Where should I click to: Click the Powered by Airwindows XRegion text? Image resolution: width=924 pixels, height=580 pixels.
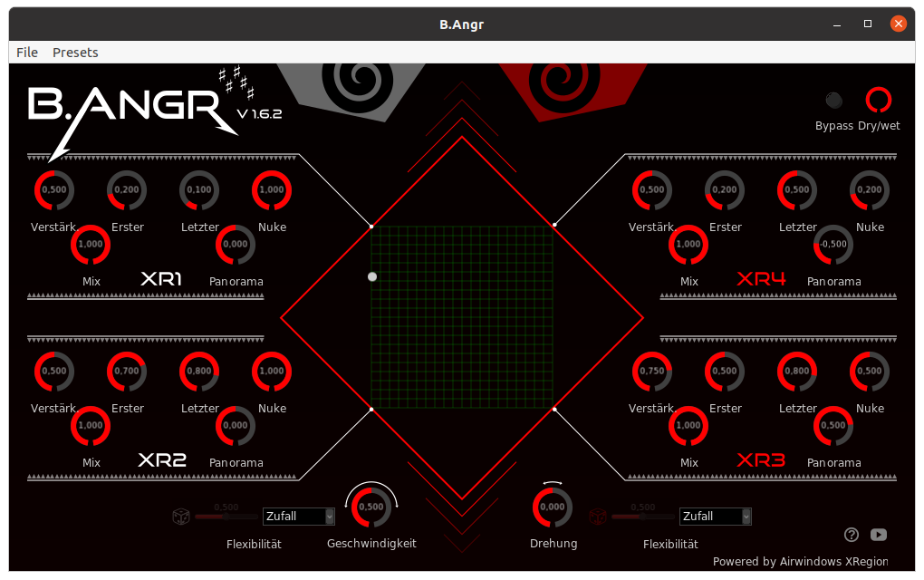point(800,562)
